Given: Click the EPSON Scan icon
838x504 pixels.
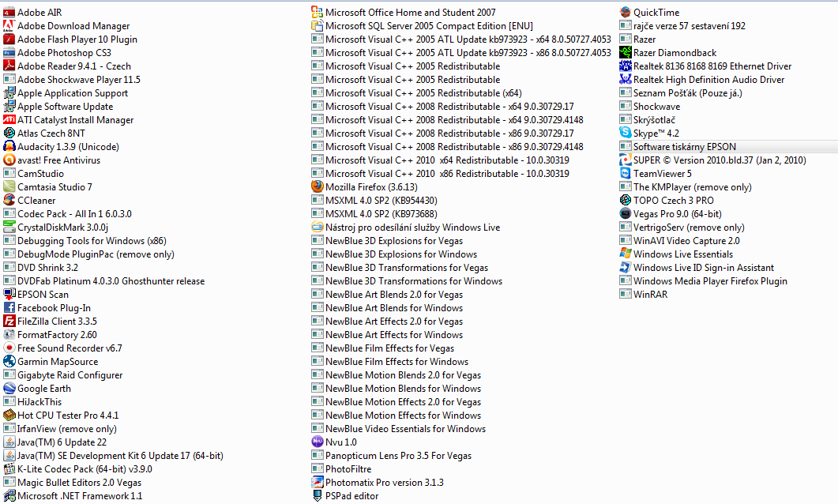Looking at the screenshot, I should click(9, 294).
